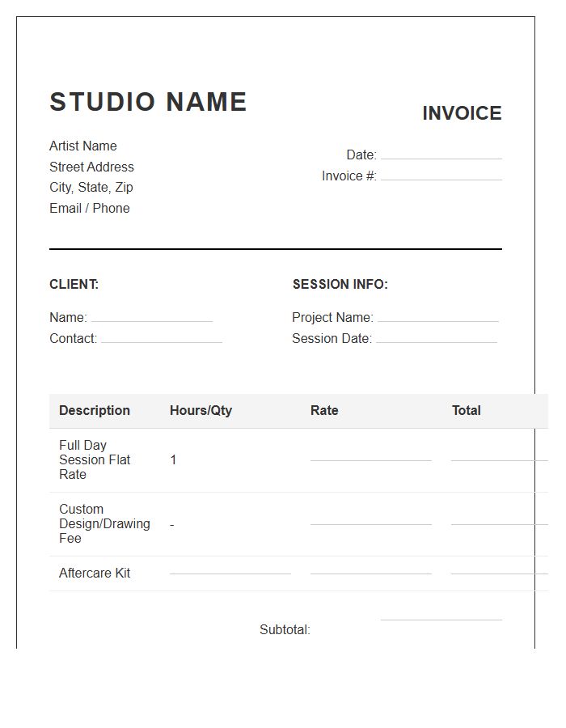
Task: Click the Subtotal: label
Action: [x=285, y=629]
